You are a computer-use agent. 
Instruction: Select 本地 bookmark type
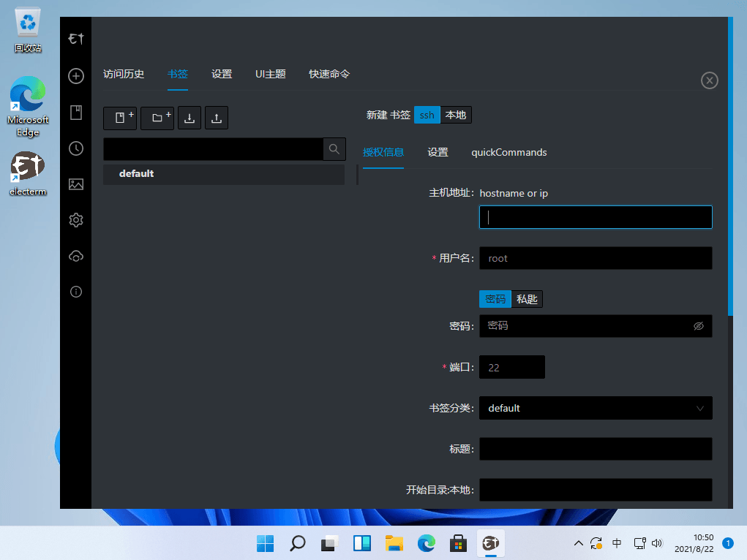tap(456, 115)
